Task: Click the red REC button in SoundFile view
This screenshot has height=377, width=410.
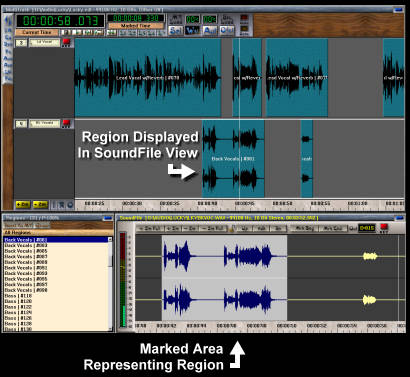Action: pos(384,227)
